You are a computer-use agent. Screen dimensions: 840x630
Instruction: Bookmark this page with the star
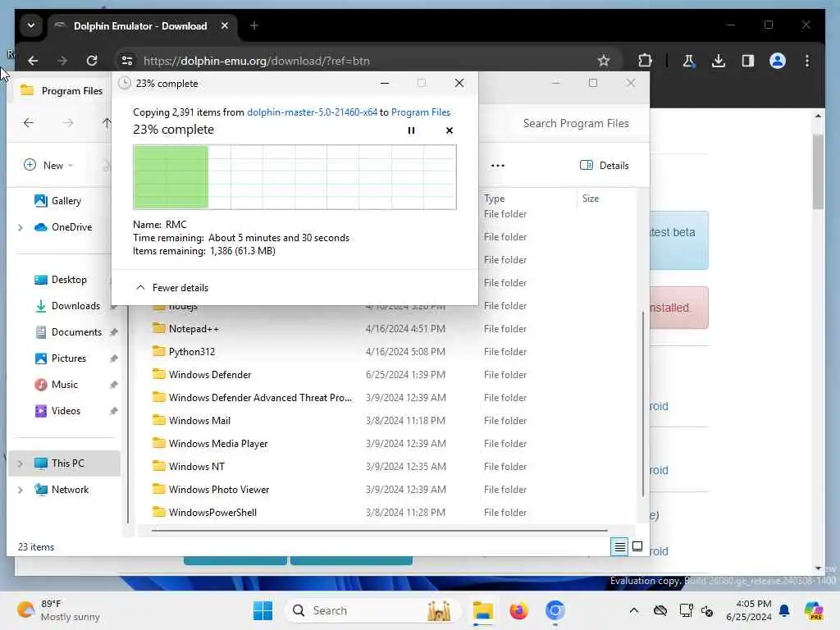(x=604, y=61)
